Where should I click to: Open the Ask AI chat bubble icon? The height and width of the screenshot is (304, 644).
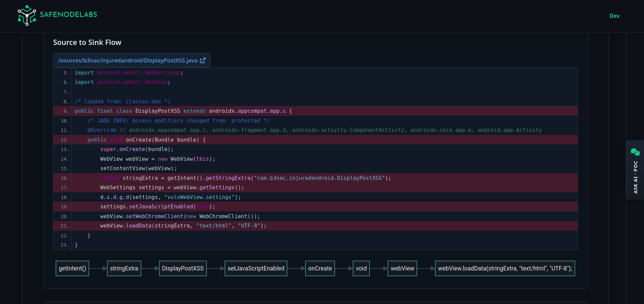click(635, 152)
